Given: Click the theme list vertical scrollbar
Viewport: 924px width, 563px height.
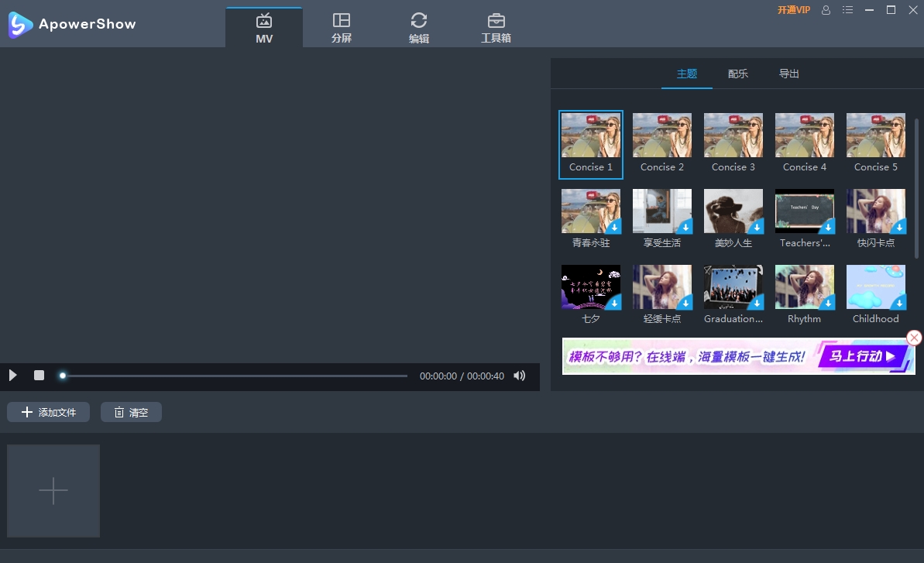Looking at the screenshot, I should pos(917,188).
